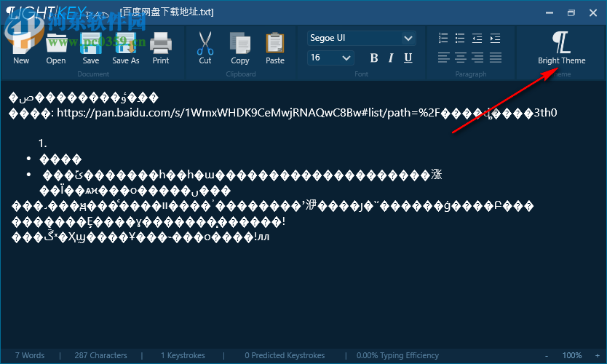Apply a numbered list
Screen dimensions: 607x364
pos(443,38)
